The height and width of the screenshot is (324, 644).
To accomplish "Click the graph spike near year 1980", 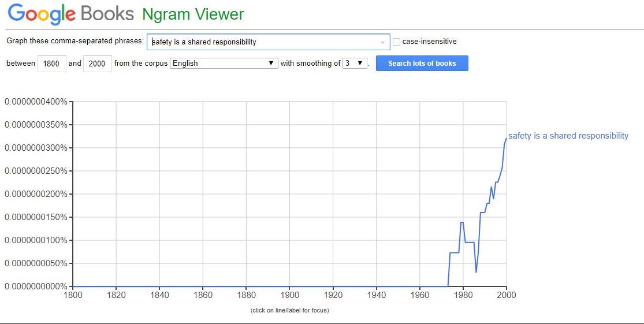I will point(462,222).
